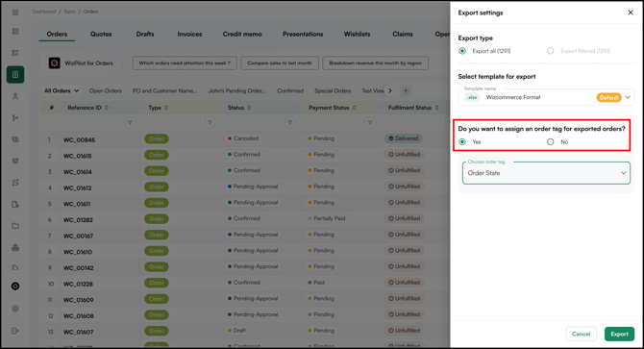Click the Reference ID filter input field

pos(91,122)
